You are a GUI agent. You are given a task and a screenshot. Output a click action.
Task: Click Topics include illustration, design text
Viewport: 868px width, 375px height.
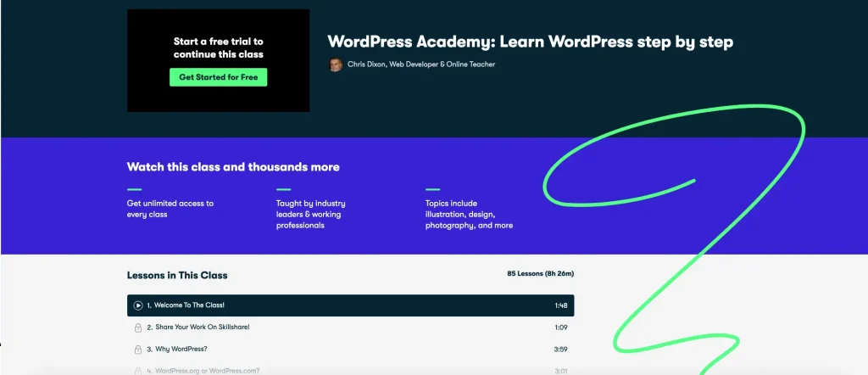(x=469, y=215)
